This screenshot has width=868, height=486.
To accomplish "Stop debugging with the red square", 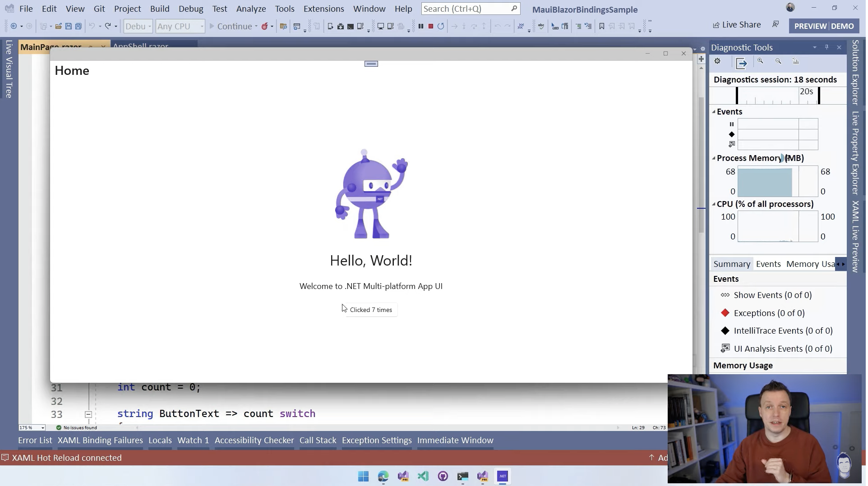I will tap(431, 26).
